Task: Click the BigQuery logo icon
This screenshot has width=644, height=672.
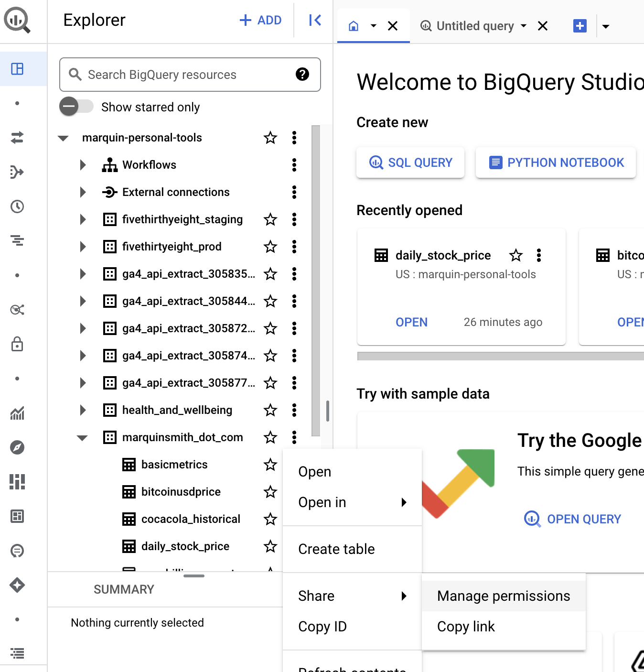Action: (x=17, y=21)
